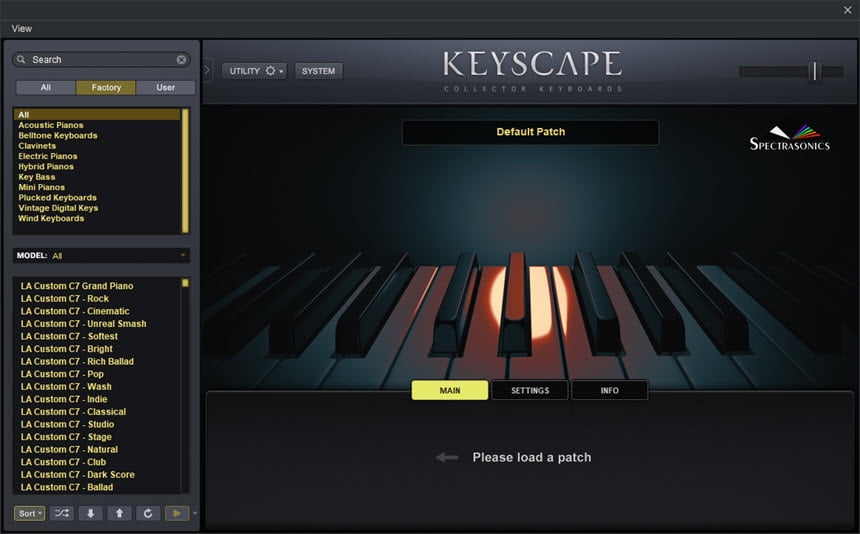Select Electric Pianos category
860x534 pixels.
[x=48, y=156]
